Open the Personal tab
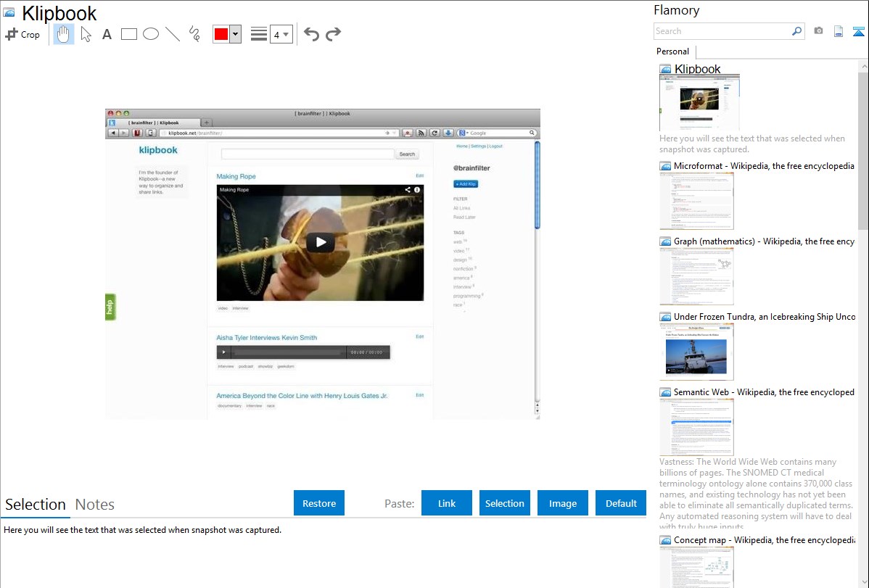 [x=672, y=51]
